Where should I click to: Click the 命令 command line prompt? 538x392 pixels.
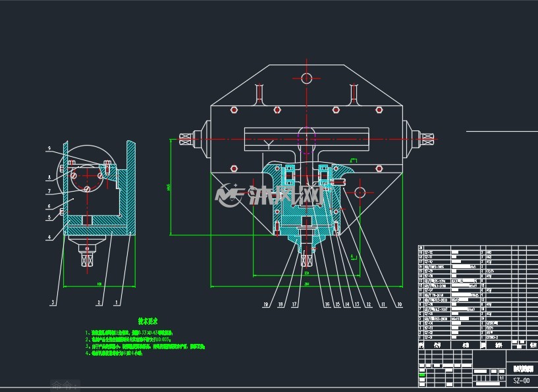click(65, 385)
